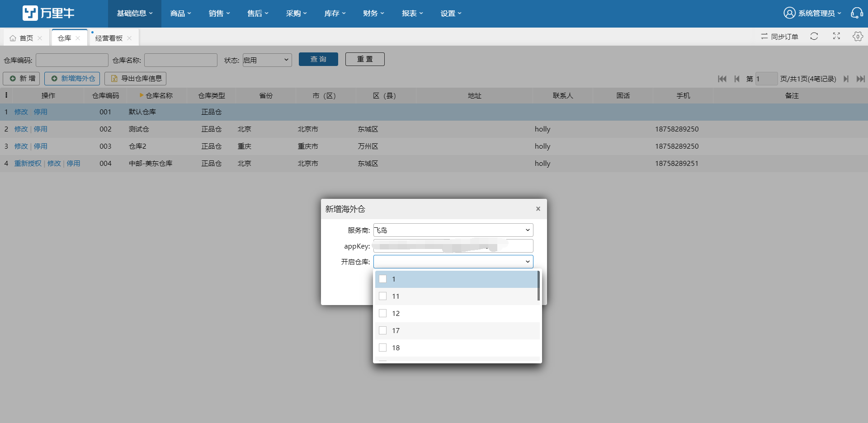This screenshot has height=423, width=868.
Task: Go to last page icon
Action: tap(861, 79)
